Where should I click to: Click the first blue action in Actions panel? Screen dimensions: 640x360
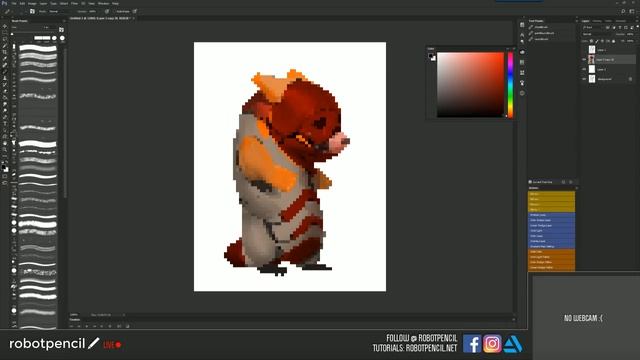pyautogui.click(x=551, y=215)
